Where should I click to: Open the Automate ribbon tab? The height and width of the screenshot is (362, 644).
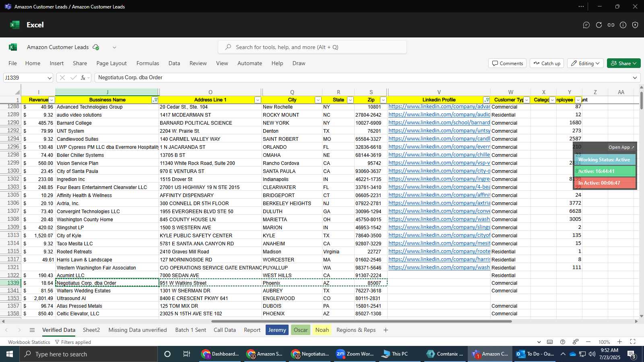tap(250, 63)
